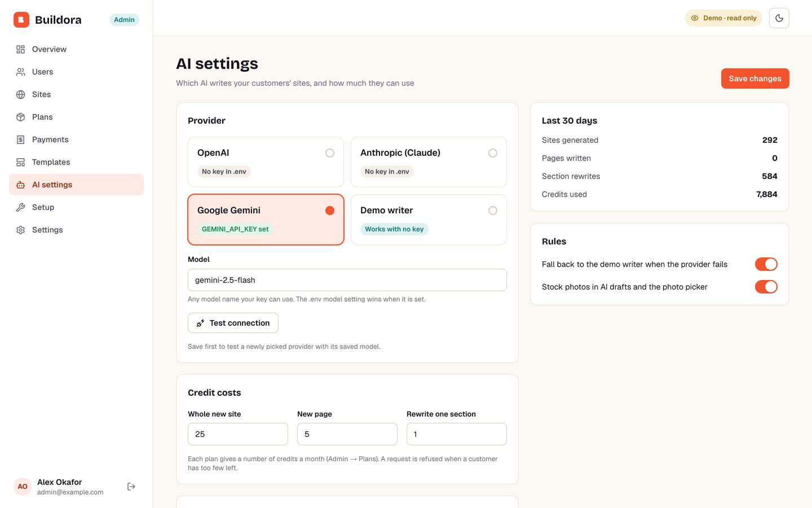Click the Payments receipt icon
Viewport: 812px width, 508px height.
click(21, 139)
